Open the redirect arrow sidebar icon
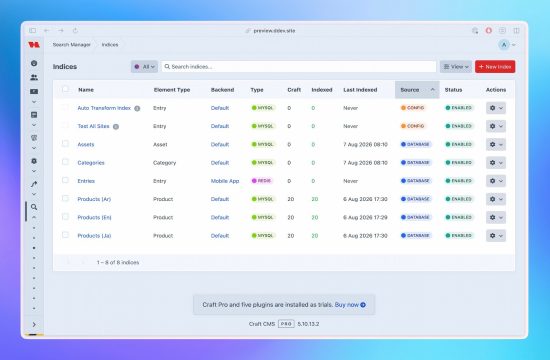The width and height of the screenshot is (550, 360). point(34,184)
